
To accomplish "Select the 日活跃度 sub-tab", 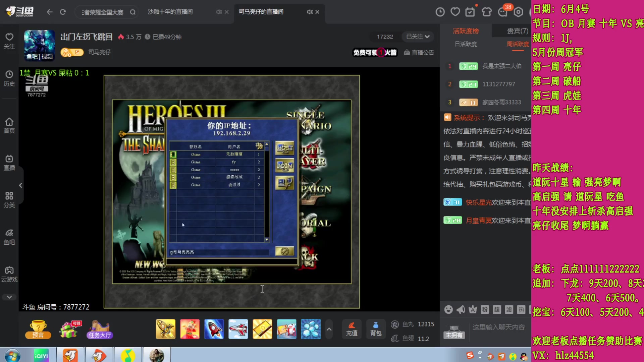I will tap(466, 44).
